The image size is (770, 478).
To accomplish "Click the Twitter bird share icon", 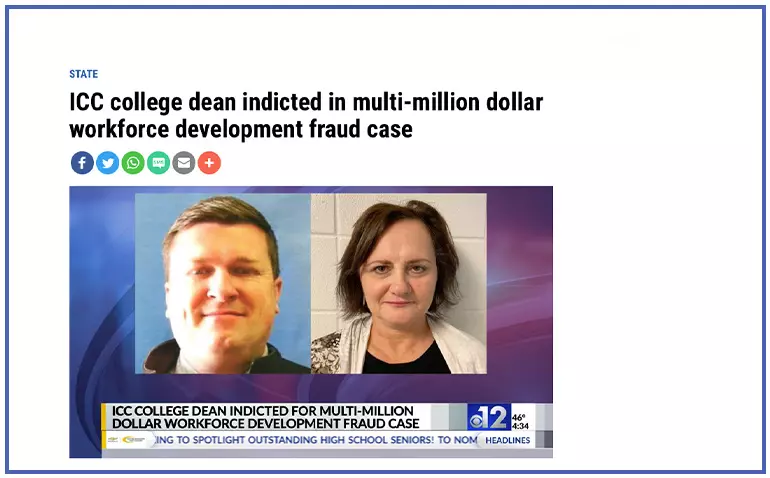I will tap(108, 163).
